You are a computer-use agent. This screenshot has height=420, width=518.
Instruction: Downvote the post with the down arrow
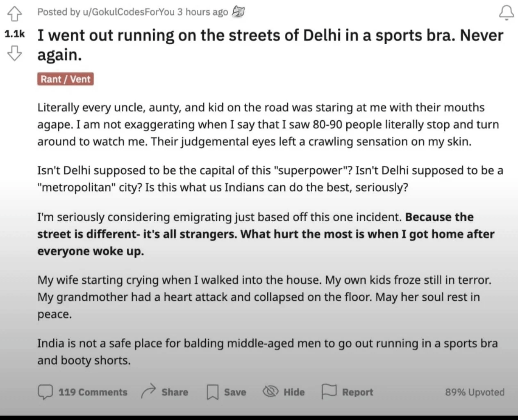pos(15,53)
